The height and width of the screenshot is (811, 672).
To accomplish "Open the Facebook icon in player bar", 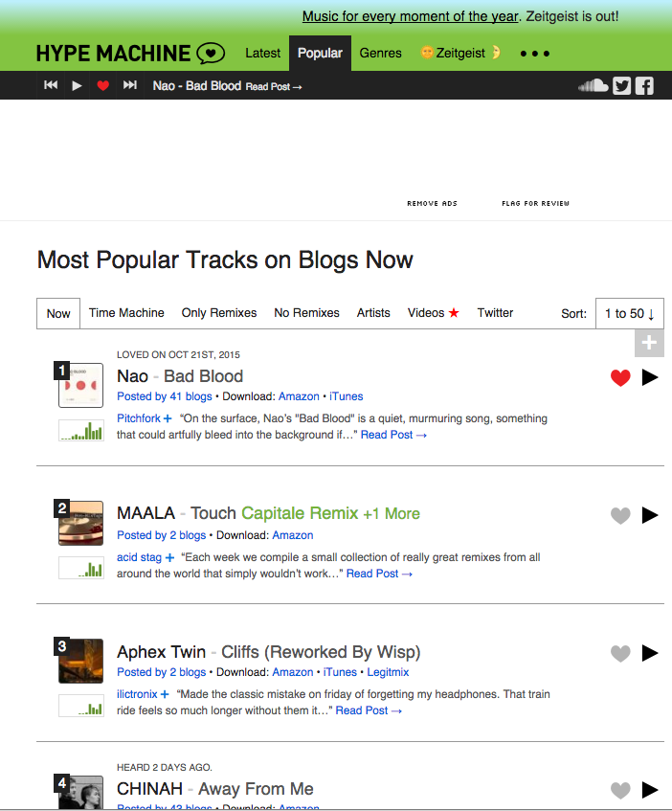I will coord(644,85).
